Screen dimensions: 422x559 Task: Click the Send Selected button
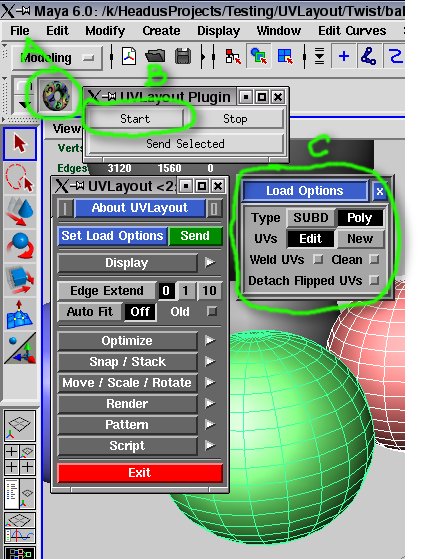coord(186,144)
